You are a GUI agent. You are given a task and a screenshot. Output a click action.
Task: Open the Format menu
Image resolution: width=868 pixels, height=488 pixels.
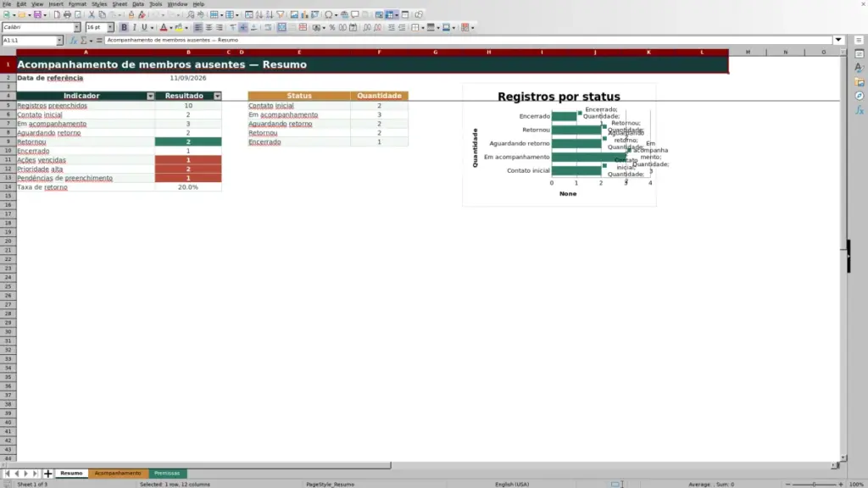(x=77, y=4)
